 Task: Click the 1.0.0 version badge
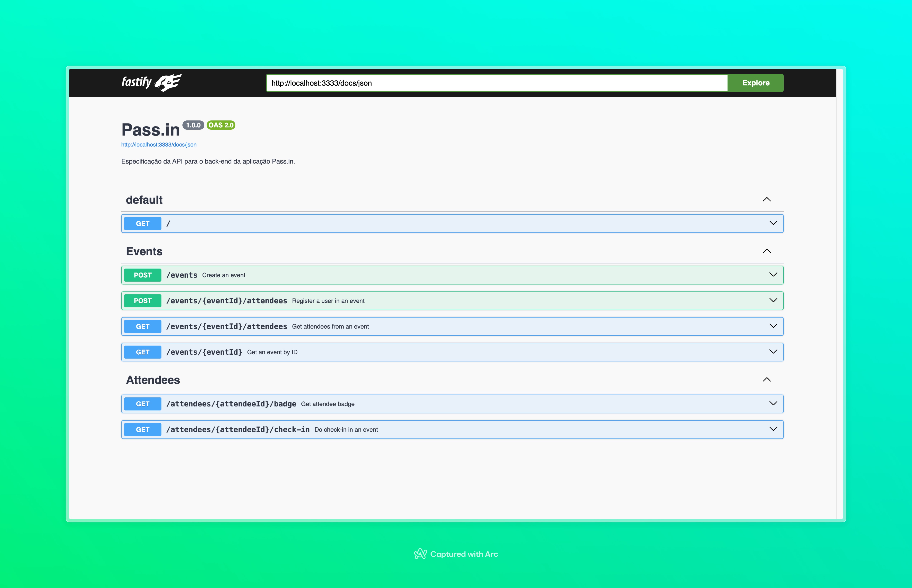coord(193,125)
